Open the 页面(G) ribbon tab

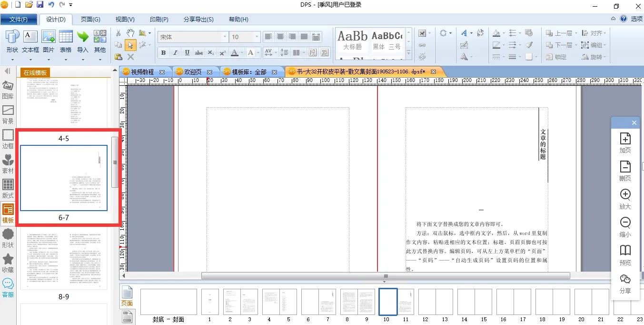[90, 20]
